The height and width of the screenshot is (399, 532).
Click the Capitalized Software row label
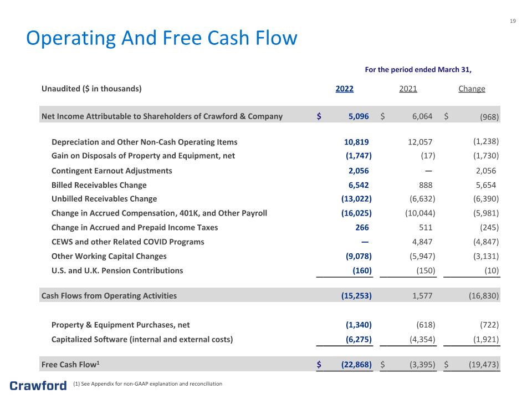[x=142, y=339]
